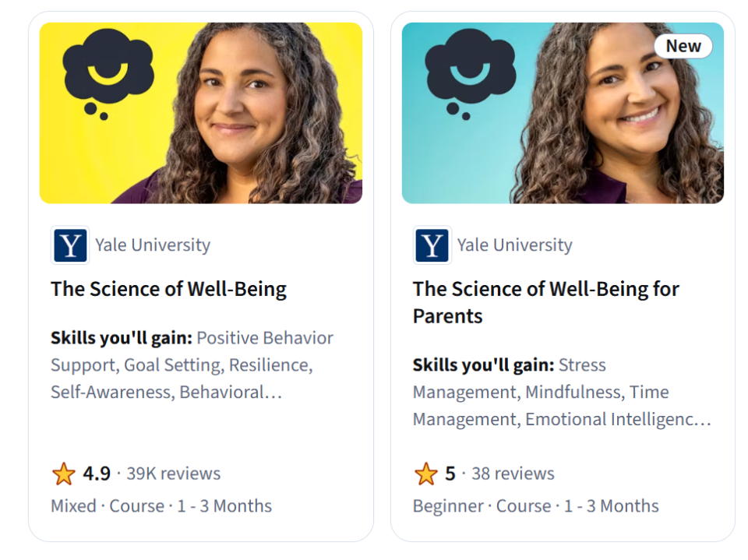
Task: Click the star rating icon beside 5
Action: [x=425, y=474]
